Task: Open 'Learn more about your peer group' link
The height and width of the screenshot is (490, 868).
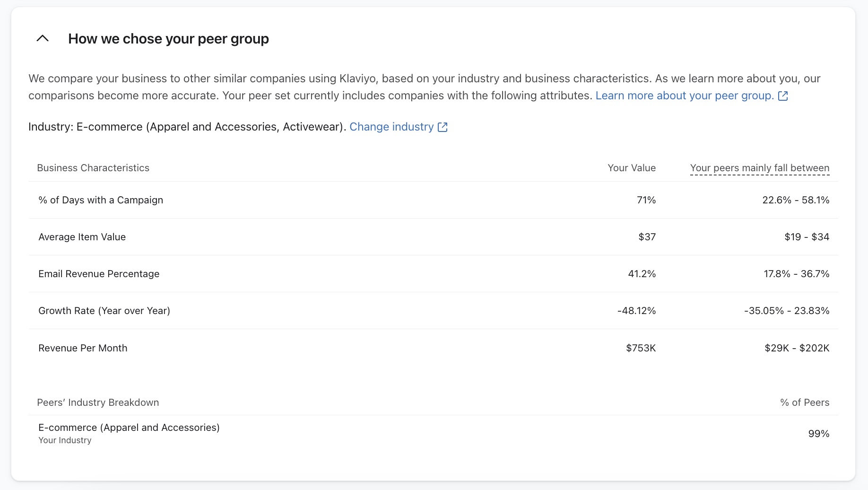Action: pos(684,96)
